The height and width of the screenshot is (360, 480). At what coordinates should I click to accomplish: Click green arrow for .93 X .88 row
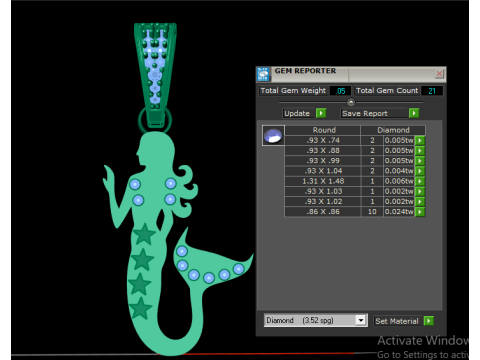pos(420,151)
